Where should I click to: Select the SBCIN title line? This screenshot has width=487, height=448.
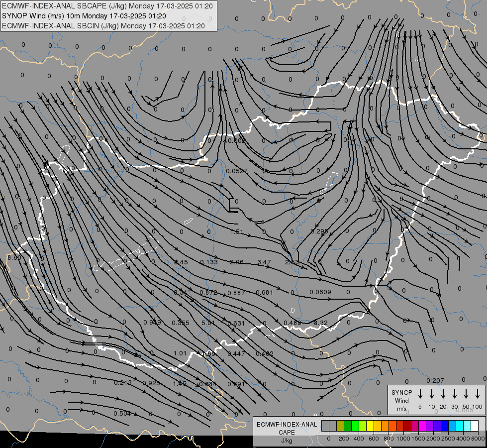point(103,26)
